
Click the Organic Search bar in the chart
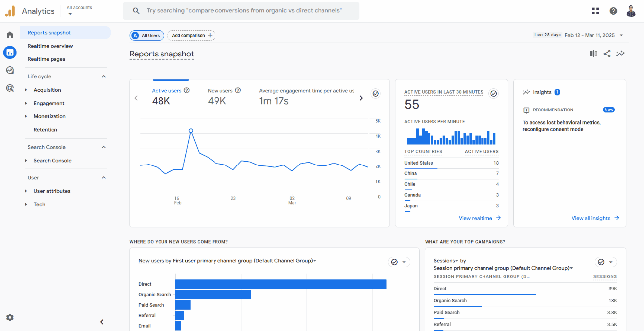pyautogui.click(x=213, y=295)
